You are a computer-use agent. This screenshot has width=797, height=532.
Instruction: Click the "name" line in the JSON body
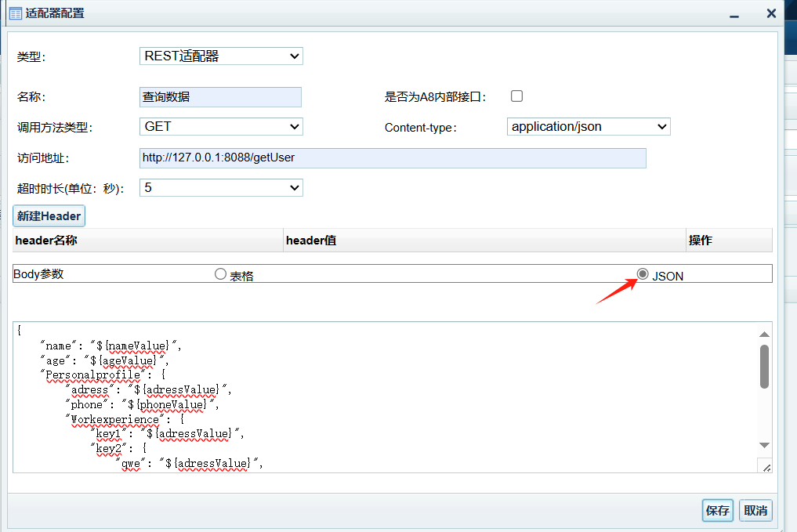(110, 346)
